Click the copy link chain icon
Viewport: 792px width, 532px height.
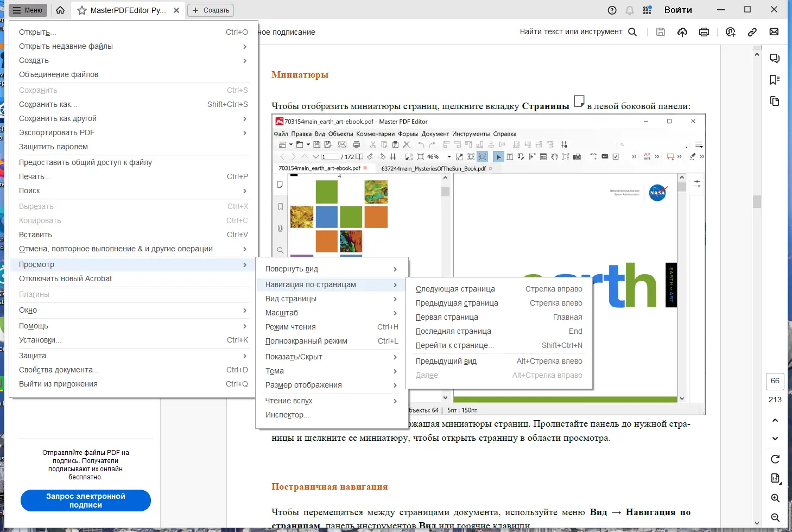752,32
